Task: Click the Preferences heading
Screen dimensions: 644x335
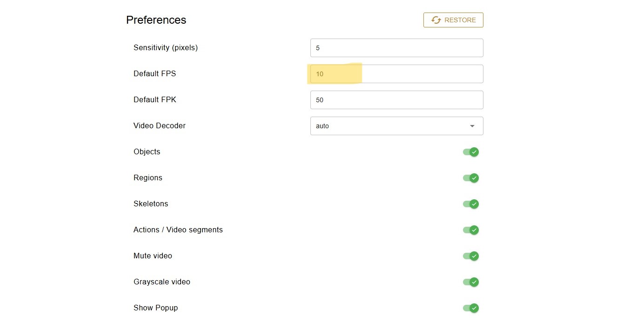Action: [156, 20]
